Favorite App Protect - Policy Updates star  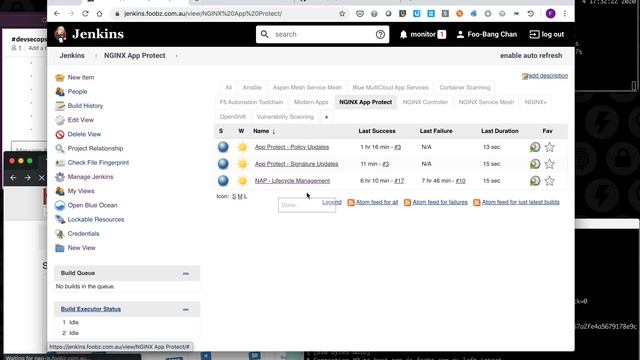click(549, 147)
